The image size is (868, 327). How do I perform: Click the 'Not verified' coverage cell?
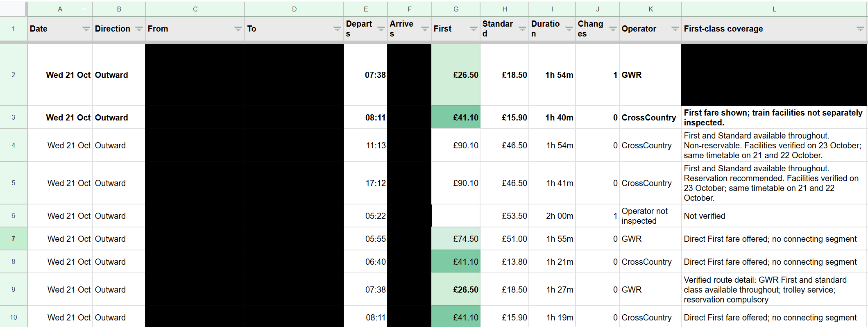774,216
